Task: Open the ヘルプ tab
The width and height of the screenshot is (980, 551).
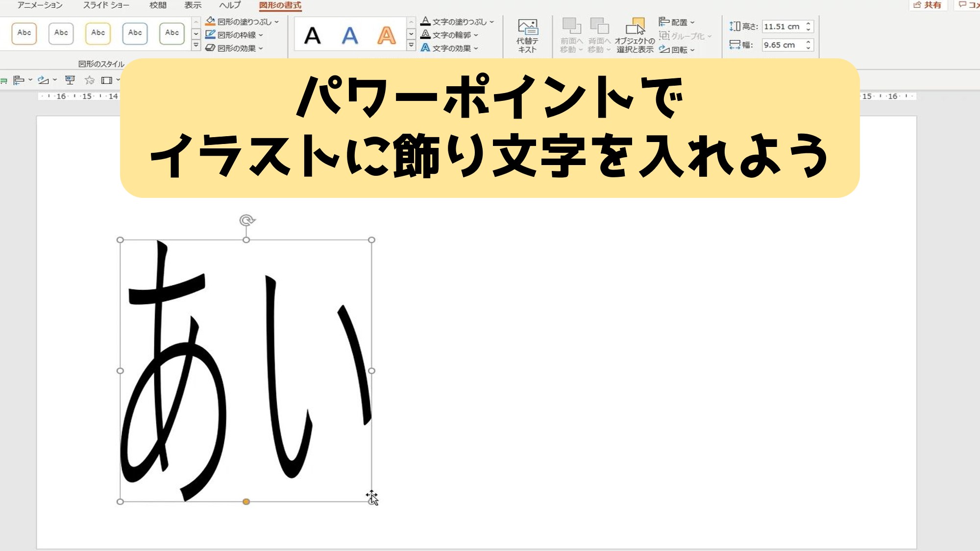Action: [230, 5]
